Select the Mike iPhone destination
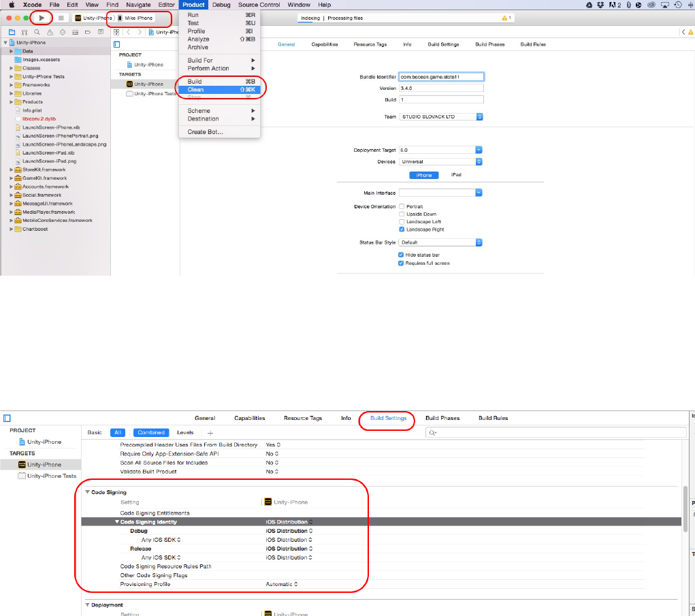 (135, 18)
